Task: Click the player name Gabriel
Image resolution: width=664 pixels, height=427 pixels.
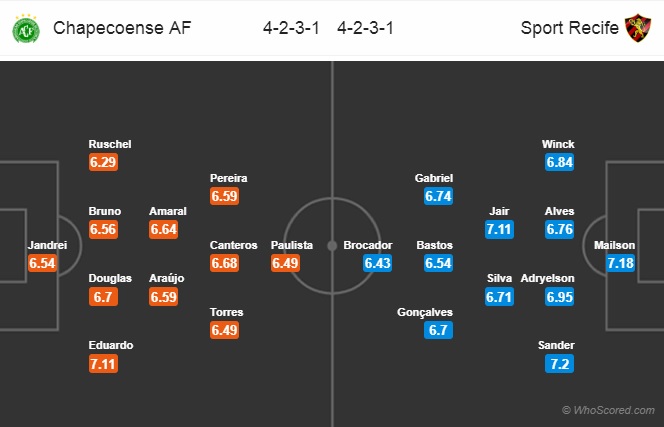Action: click(x=434, y=178)
